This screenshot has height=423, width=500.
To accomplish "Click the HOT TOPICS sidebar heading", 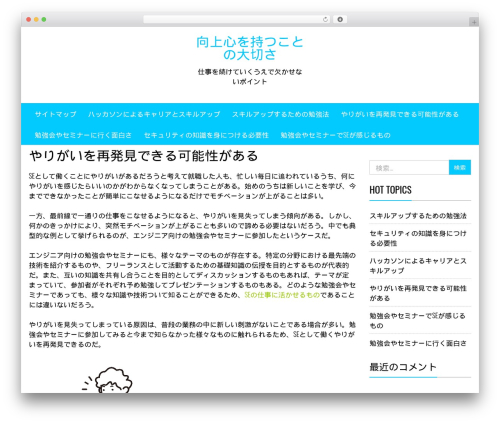I will click(x=390, y=190).
